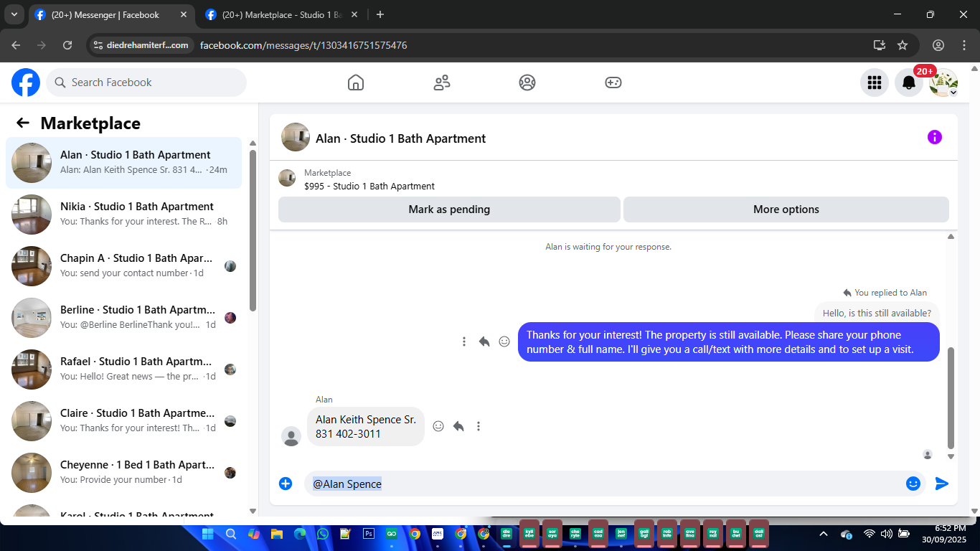This screenshot has width=980, height=551.
Task: Open more options for the sent message
Action: point(464,342)
